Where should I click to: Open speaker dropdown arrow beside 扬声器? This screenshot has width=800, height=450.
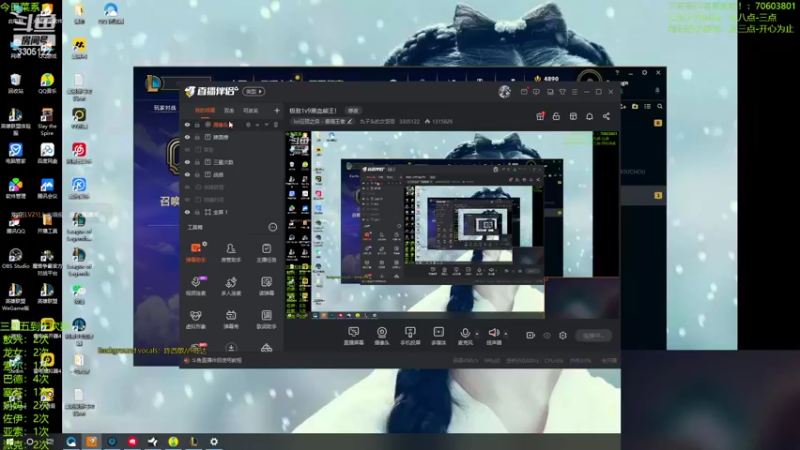click(506, 334)
